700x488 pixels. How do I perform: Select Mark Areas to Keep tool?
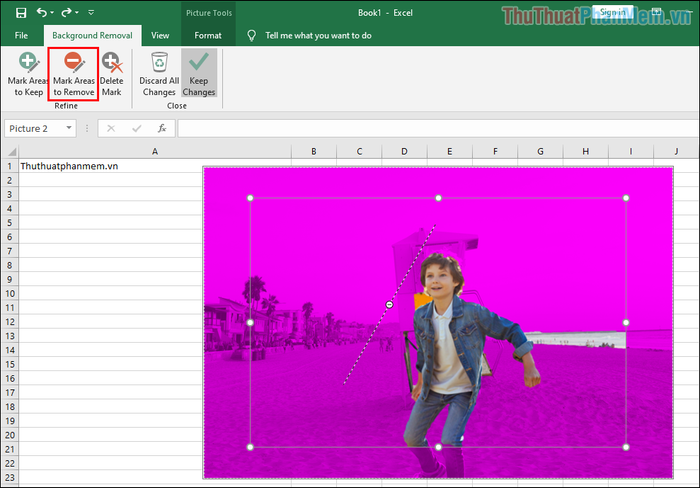click(28, 75)
